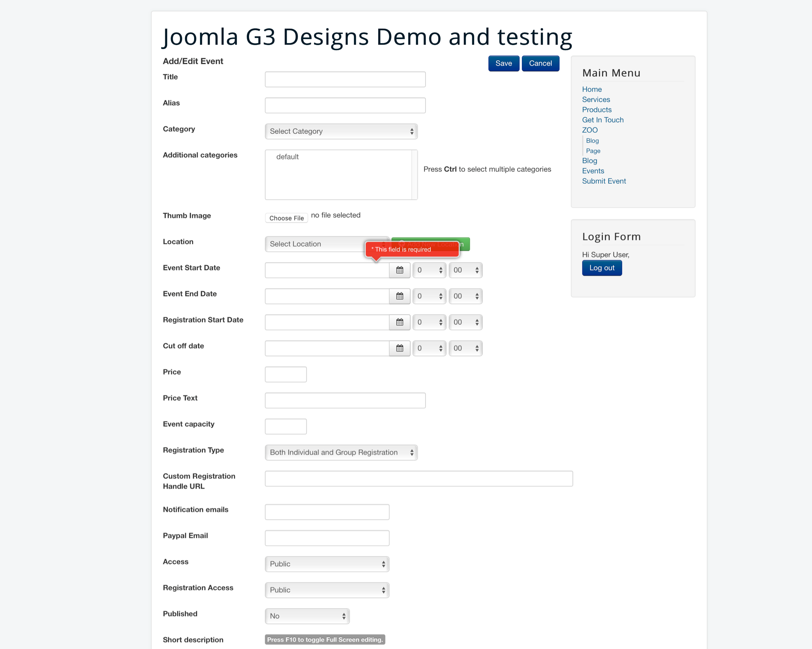812x649 pixels.
Task: Open calendar picker for Event End Date
Action: click(x=400, y=296)
